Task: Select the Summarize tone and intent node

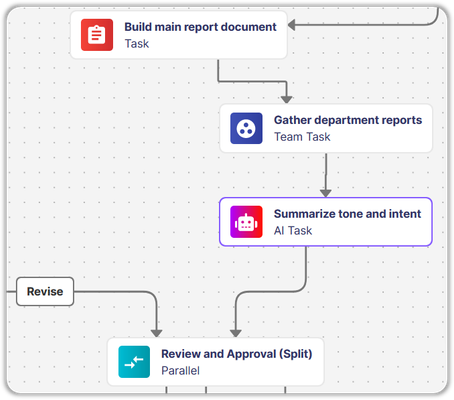Action: tap(326, 222)
